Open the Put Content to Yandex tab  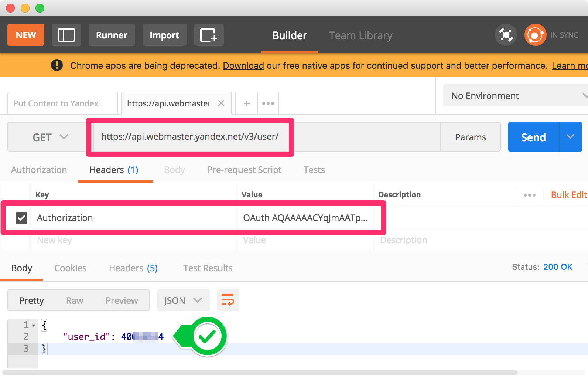click(x=63, y=103)
